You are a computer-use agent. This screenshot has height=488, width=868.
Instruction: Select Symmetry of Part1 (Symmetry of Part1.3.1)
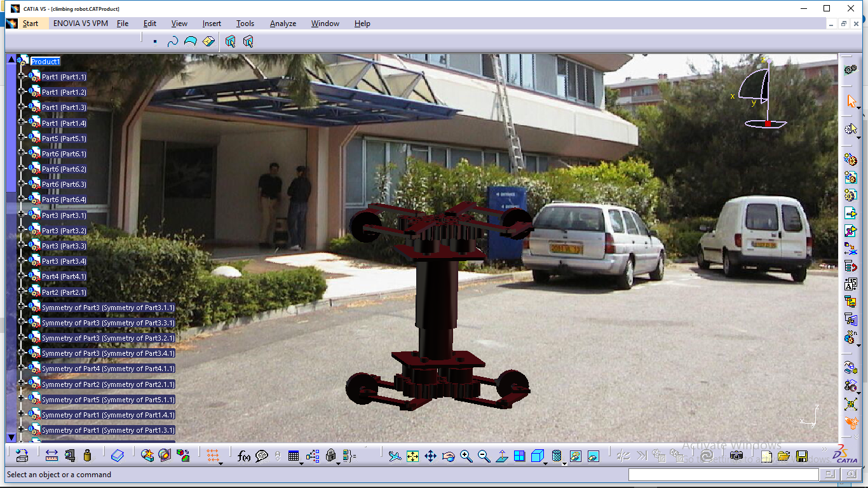(x=108, y=430)
